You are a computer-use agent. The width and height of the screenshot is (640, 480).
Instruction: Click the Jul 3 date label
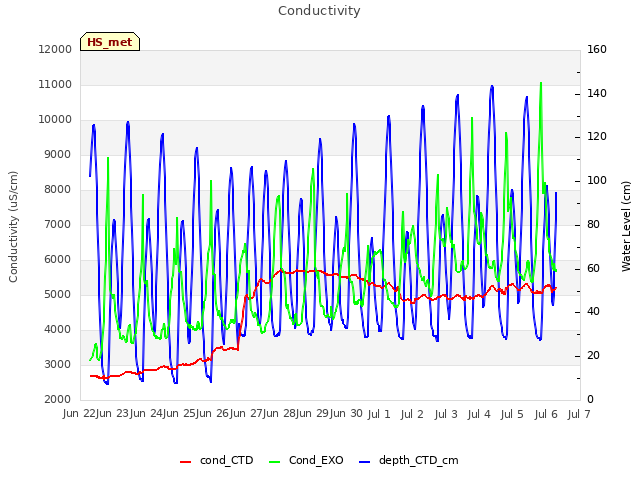pyautogui.click(x=446, y=414)
